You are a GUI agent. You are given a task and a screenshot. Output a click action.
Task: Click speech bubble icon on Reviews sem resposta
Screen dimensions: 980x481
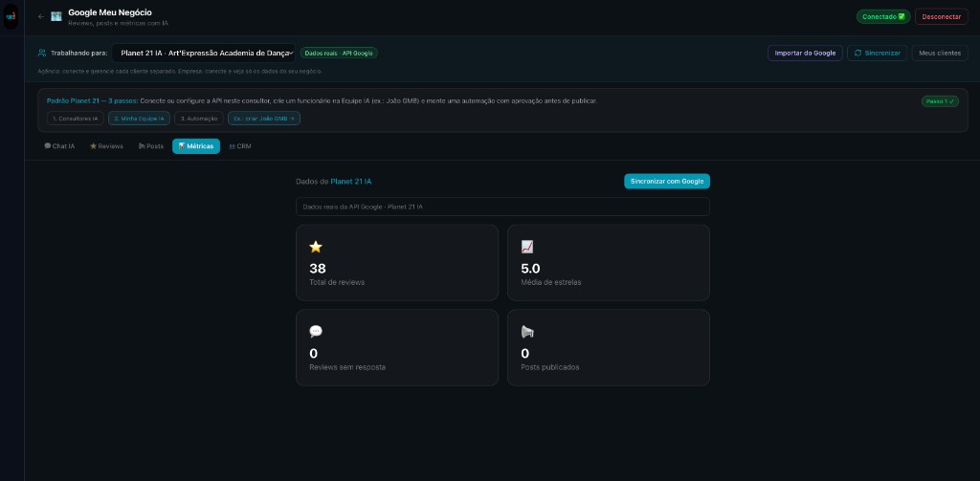point(316,332)
